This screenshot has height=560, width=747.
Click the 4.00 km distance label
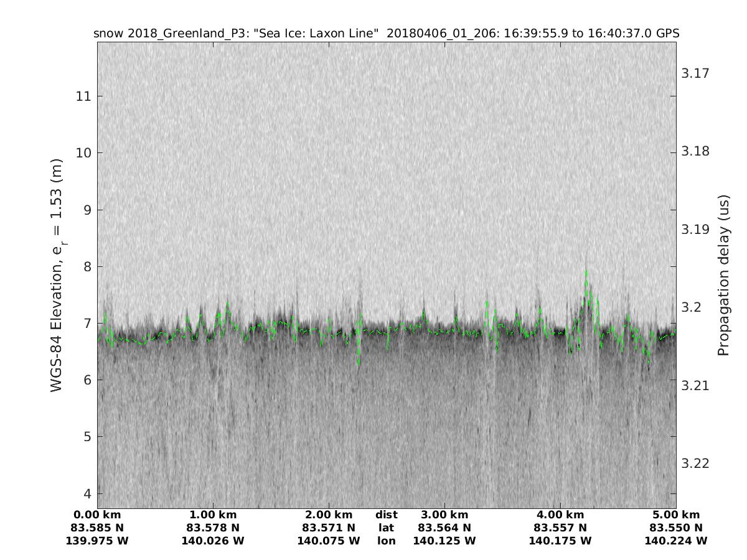(x=560, y=515)
